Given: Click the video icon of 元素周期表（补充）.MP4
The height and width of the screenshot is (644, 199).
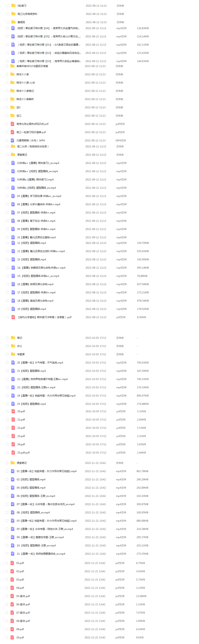Looking at the screenshot, I should coord(12,140).
